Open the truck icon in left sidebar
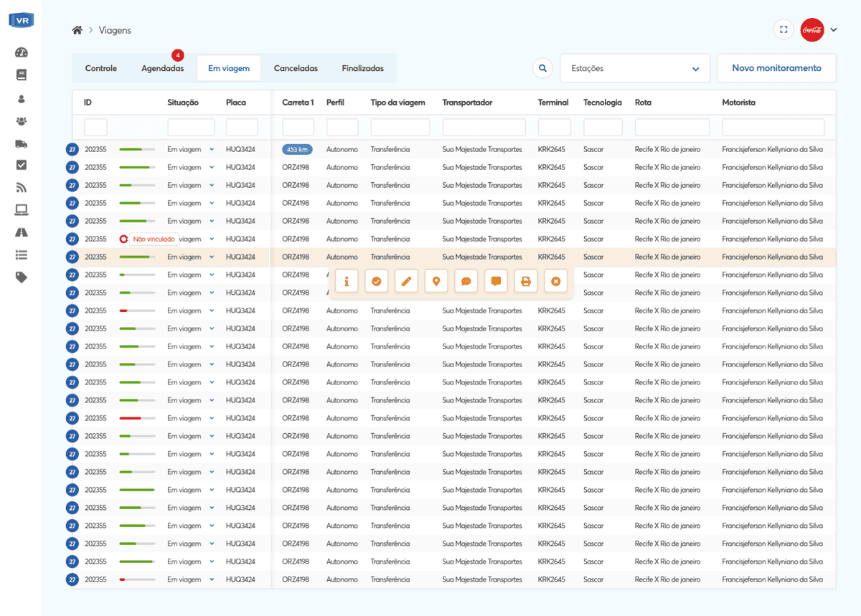Image resolution: width=861 pixels, height=616 pixels. [21, 143]
